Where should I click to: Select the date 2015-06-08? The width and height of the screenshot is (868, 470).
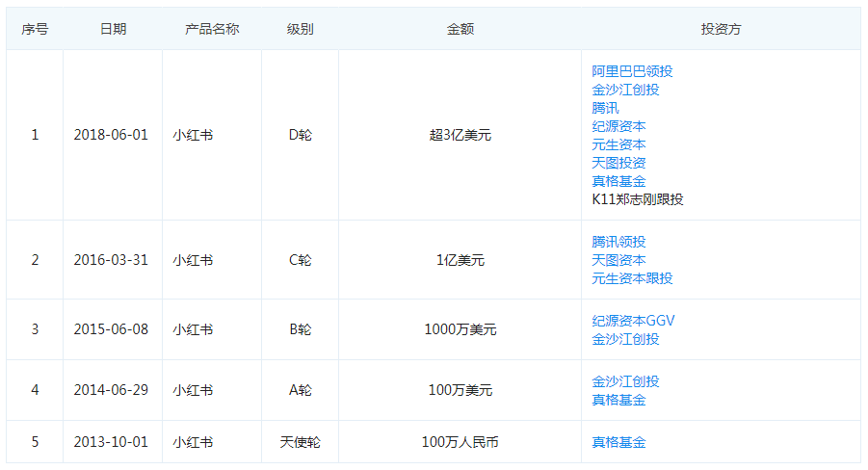[111, 329]
